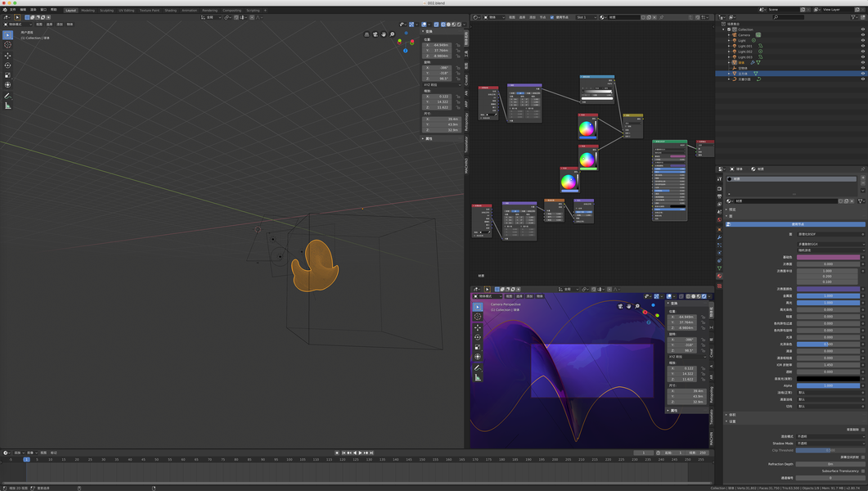Image resolution: width=868 pixels, height=491 pixels.
Task: Select the Scale tool in main viewport
Action: (x=7, y=74)
